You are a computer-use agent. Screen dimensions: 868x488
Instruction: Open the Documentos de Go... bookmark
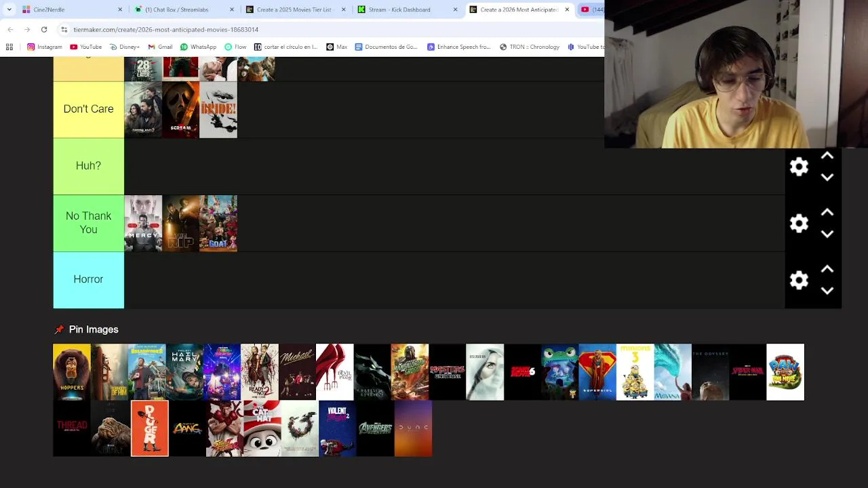pyautogui.click(x=387, y=47)
